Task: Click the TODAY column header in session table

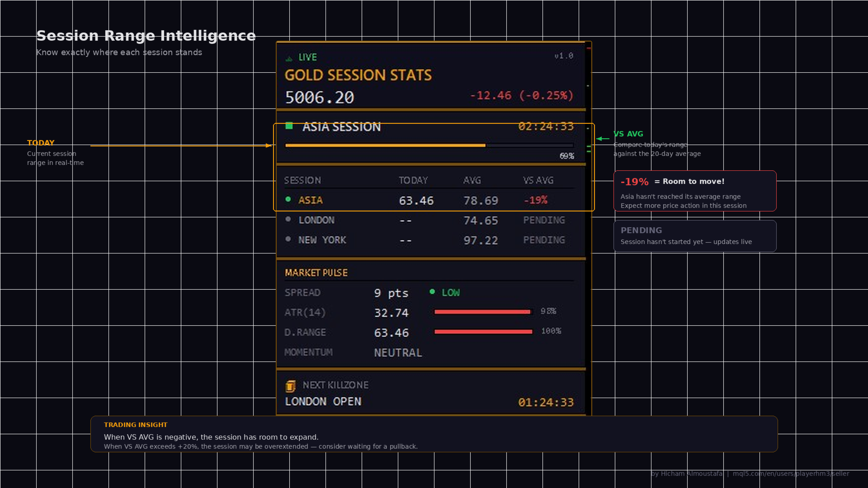Action: click(x=413, y=180)
